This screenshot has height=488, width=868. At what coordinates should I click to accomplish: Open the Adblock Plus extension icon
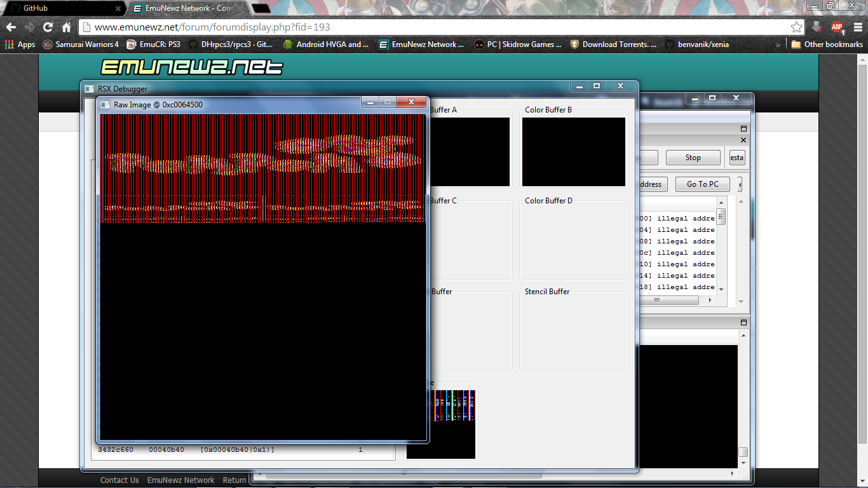837,27
